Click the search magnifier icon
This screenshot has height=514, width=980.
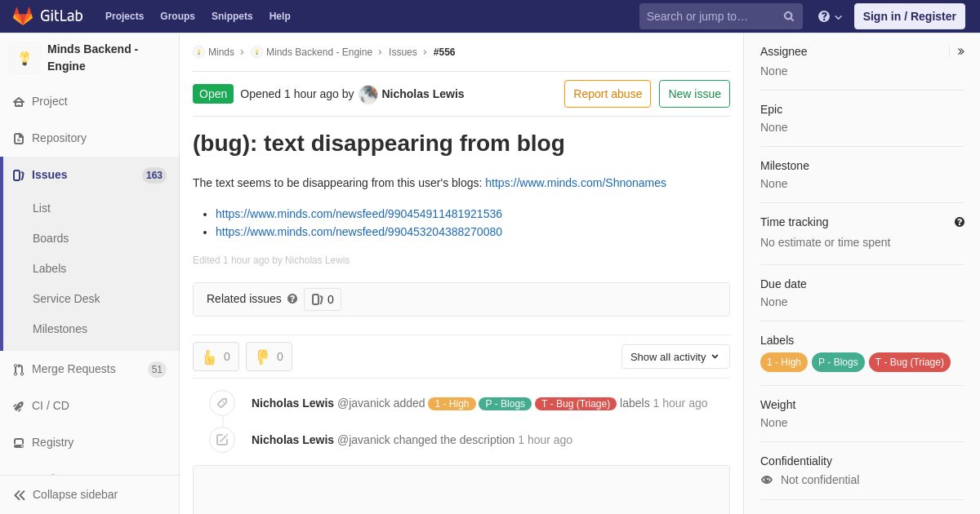pos(788,16)
